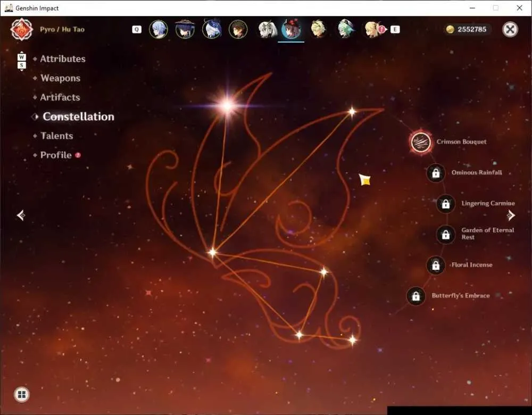Open the Talents menu
The height and width of the screenshot is (415, 532).
click(x=57, y=136)
